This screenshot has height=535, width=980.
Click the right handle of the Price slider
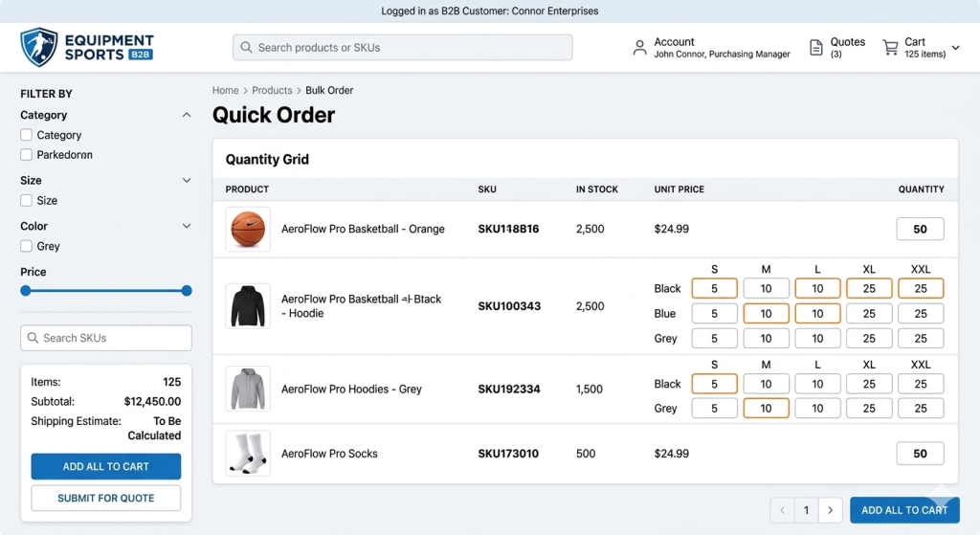point(187,291)
